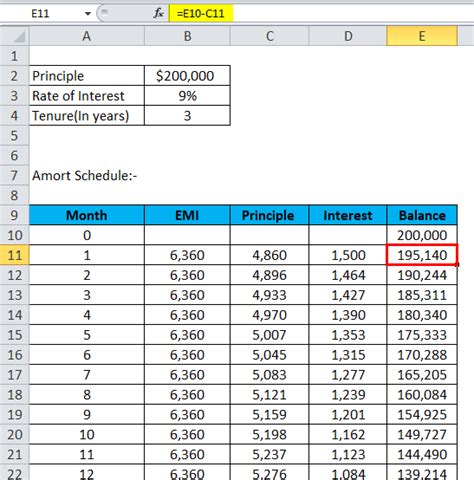Click the 154,925 balance cell
474x480 pixels.
coord(422,415)
